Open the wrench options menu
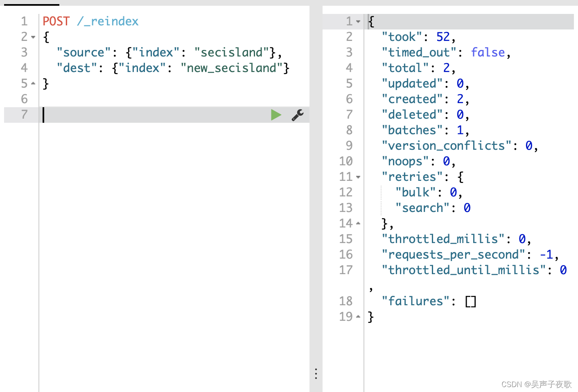 [298, 115]
